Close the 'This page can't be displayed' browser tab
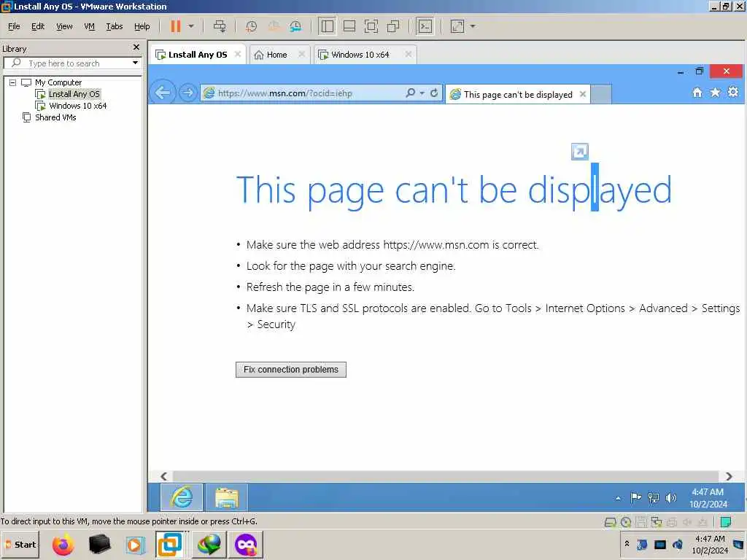This screenshot has width=747, height=560. [583, 94]
